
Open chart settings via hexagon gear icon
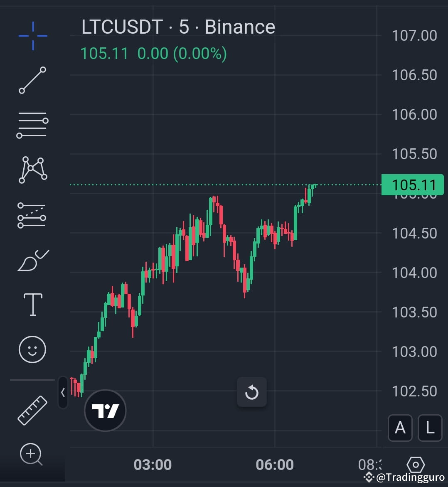[x=415, y=465]
